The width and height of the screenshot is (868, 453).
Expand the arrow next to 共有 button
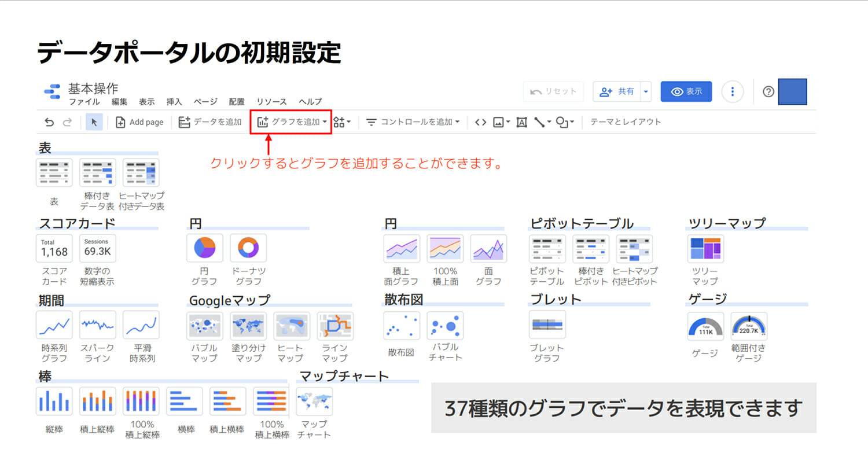pos(646,91)
